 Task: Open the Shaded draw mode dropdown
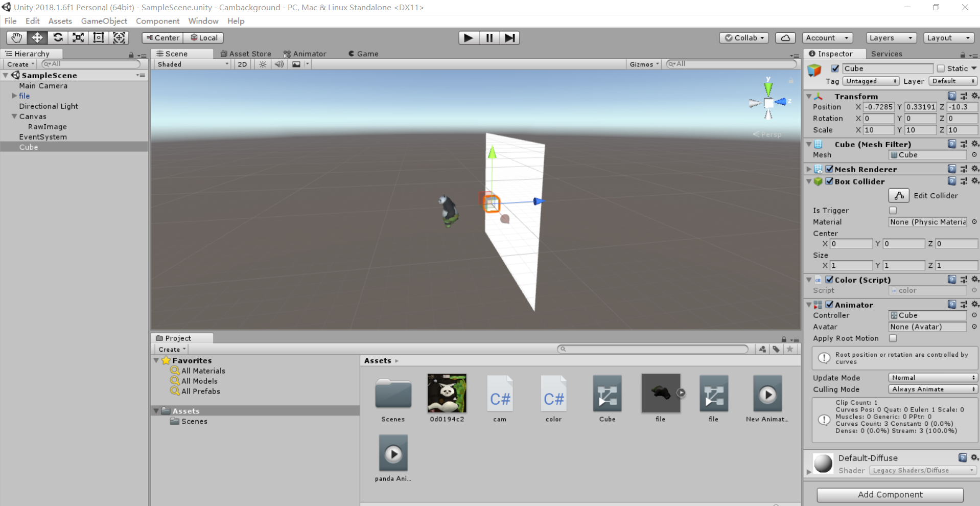click(x=192, y=64)
